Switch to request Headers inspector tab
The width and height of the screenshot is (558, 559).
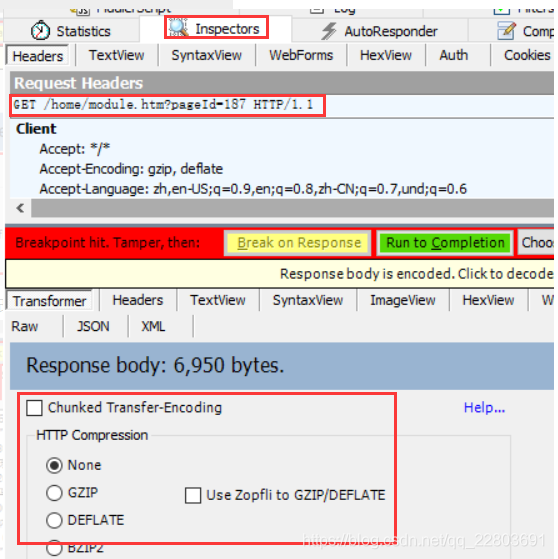pyautogui.click(x=37, y=56)
